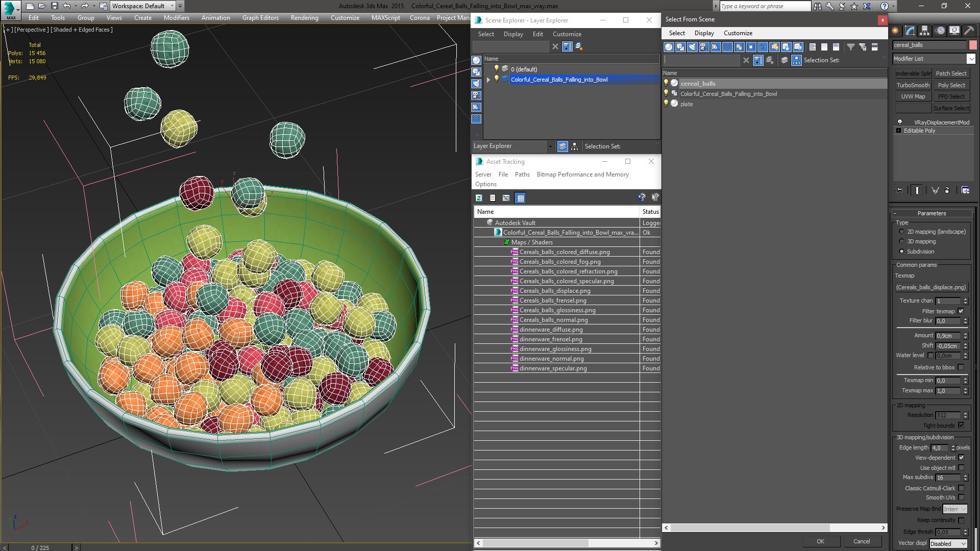Click UVW Map modifier button
The height and width of the screenshot is (551, 980).
click(913, 96)
